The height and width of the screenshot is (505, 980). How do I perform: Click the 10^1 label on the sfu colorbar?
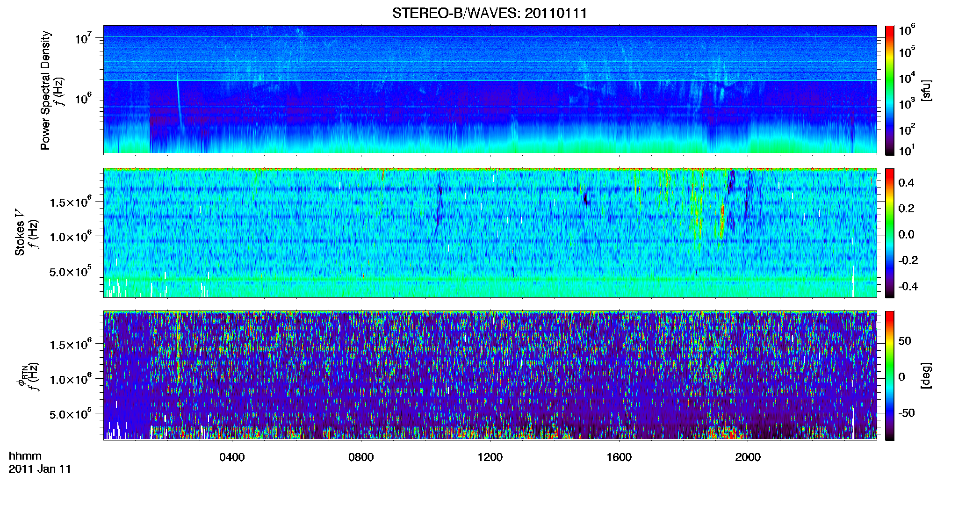(x=907, y=150)
